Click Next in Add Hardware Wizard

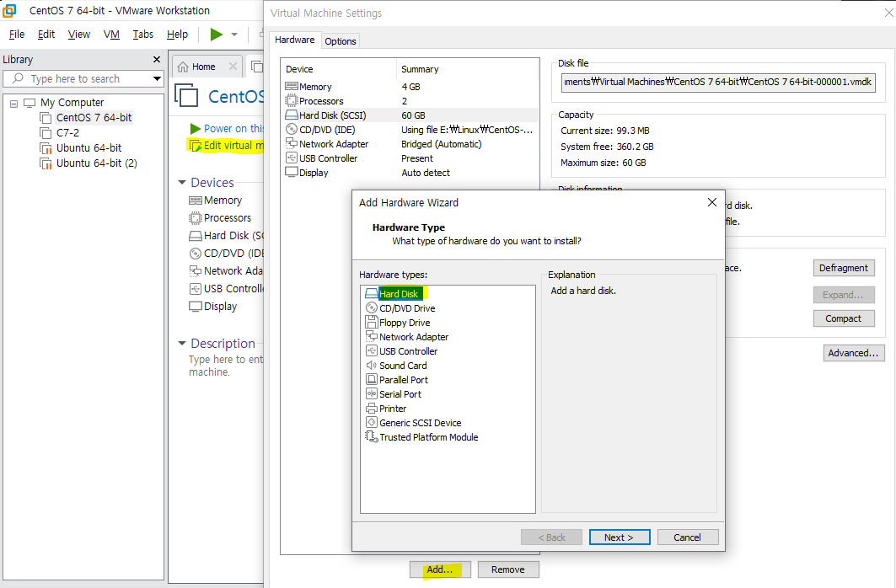(x=620, y=537)
